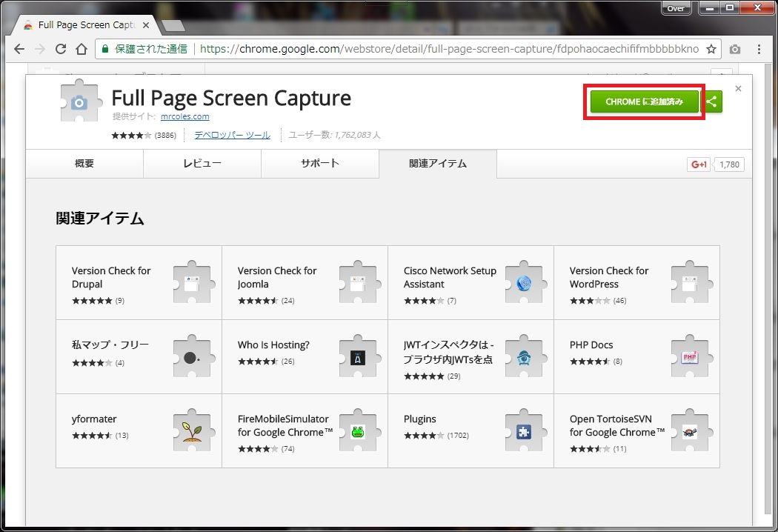This screenshot has width=778, height=532.
Task: Click the 'Who Is Hosting?' title text
Action: pyautogui.click(x=273, y=345)
